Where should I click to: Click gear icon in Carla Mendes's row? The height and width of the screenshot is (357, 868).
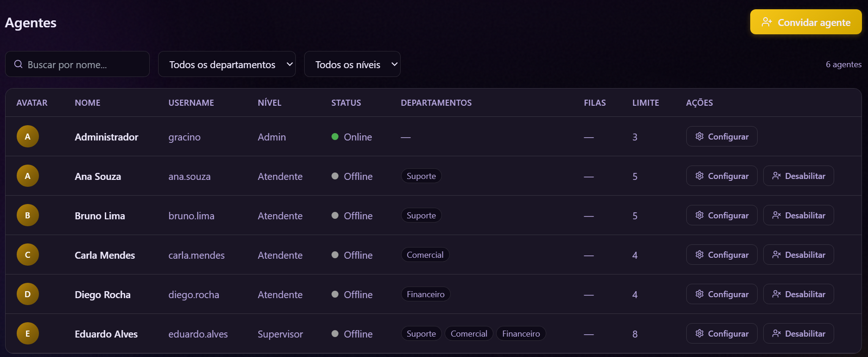pyautogui.click(x=700, y=255)
